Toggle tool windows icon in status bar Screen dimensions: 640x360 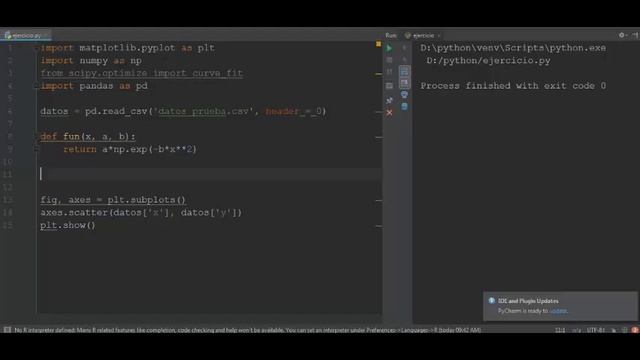(7, 330)
